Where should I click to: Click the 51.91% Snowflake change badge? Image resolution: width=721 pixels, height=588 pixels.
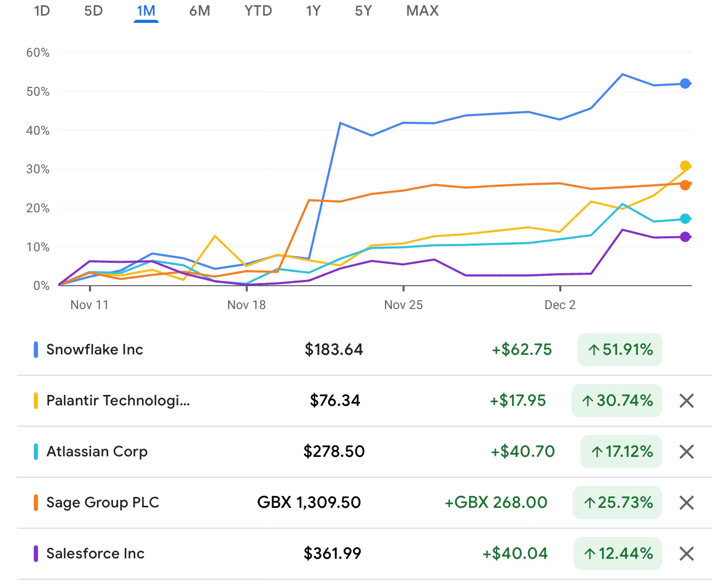click(620, 350)
